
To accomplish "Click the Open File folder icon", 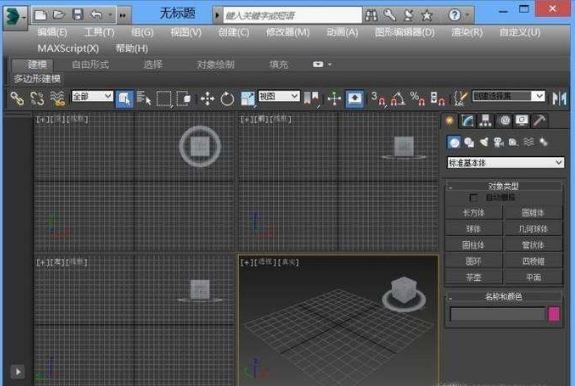I will pos(59,15).
